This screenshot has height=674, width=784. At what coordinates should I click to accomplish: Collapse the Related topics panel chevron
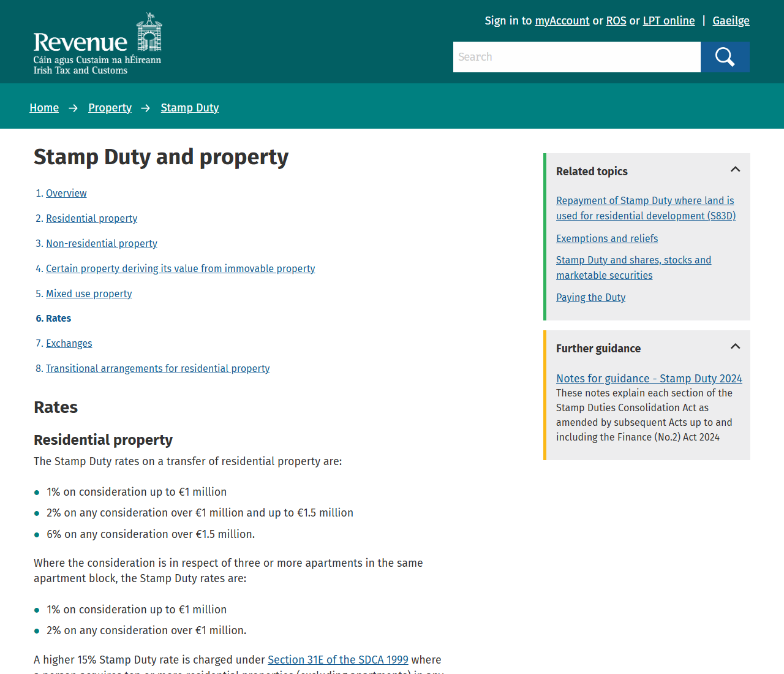tap(736, 170)
